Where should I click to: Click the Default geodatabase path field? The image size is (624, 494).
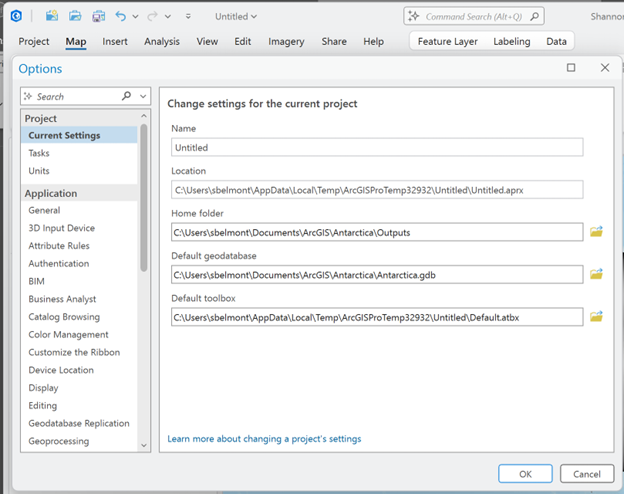[377, 275]
